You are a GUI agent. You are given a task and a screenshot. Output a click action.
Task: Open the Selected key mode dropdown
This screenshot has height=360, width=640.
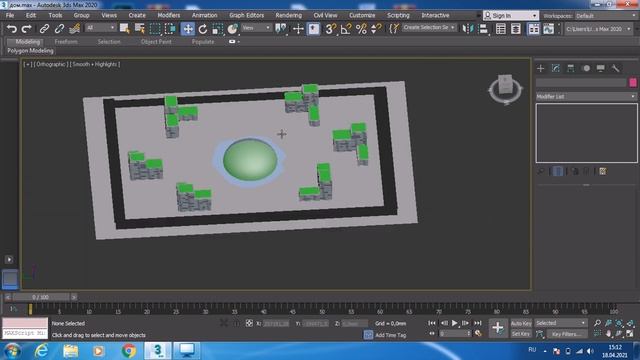(x=561, y=323)
